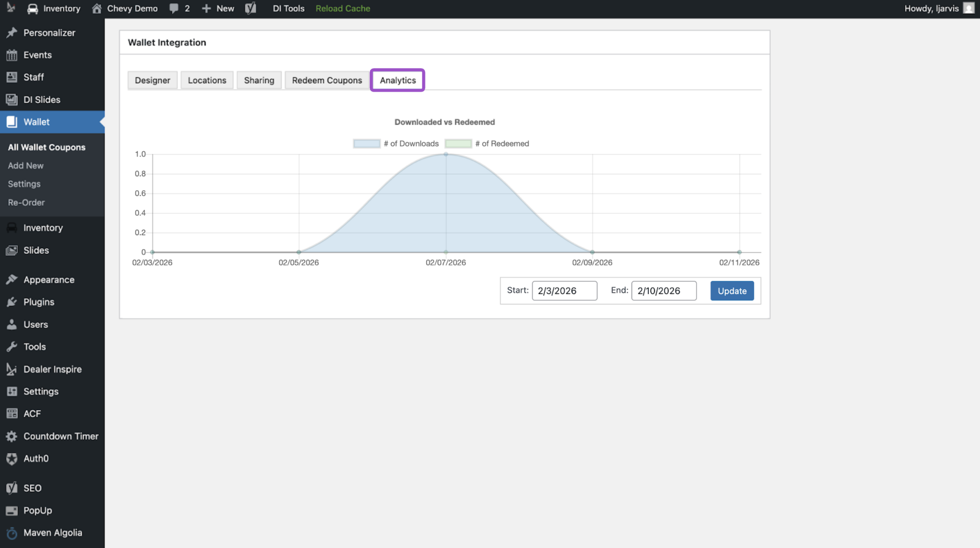
Task: Open Re-Order submenu link
Action: coord(26,202)
